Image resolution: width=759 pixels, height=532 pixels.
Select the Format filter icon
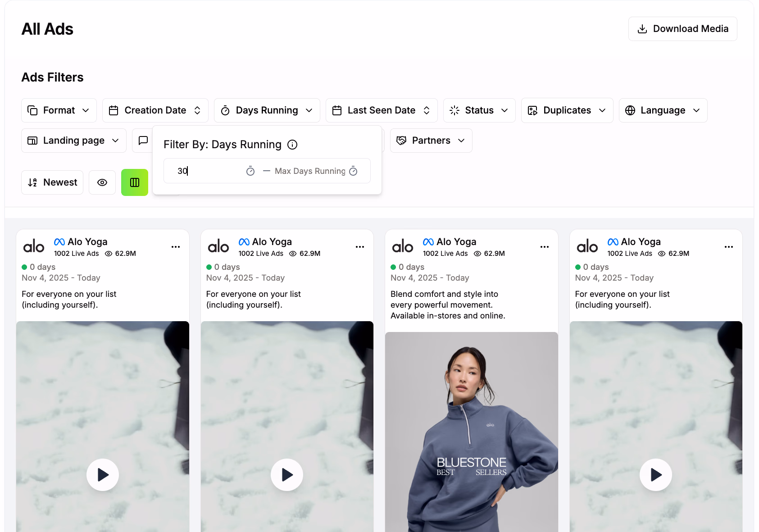[32, 110]
